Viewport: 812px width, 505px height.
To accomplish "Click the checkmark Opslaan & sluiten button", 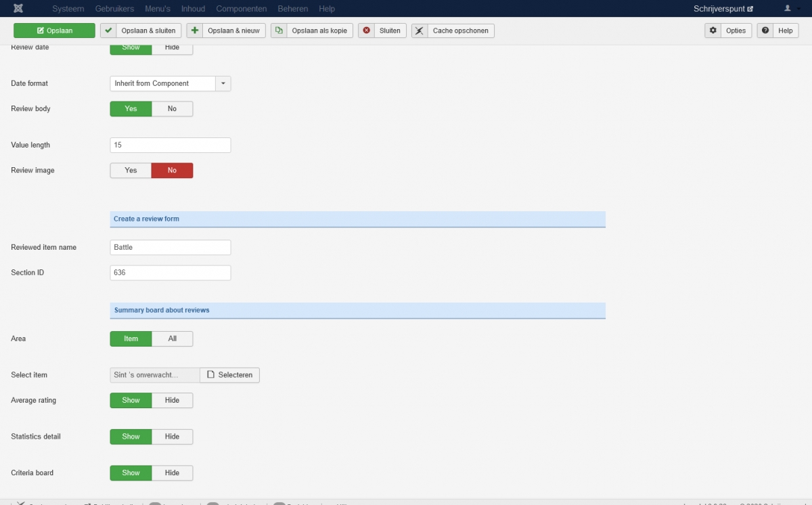I will [141, 30].
